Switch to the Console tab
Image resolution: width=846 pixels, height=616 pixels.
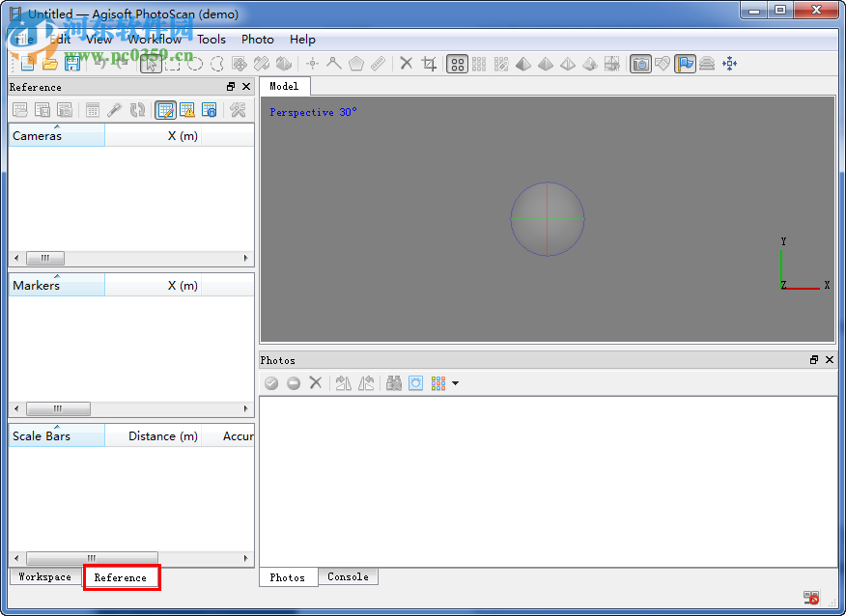(x=348, y=576)
